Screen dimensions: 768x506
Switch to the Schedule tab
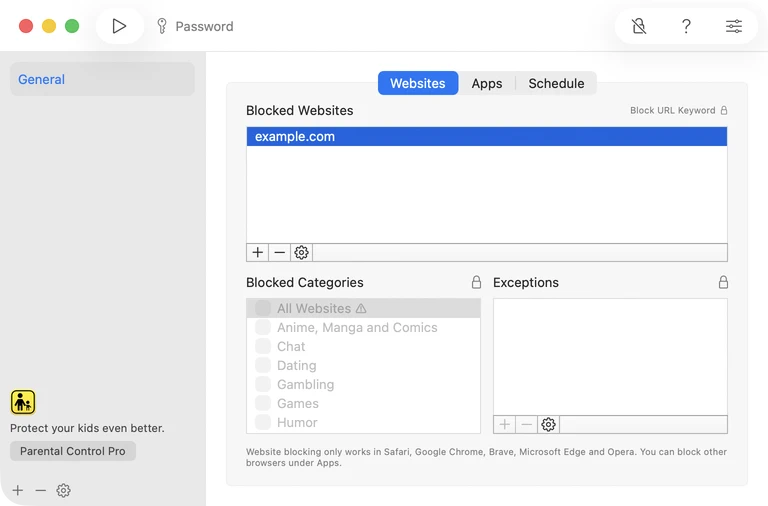pyautogui.click(x=556, y=83)
